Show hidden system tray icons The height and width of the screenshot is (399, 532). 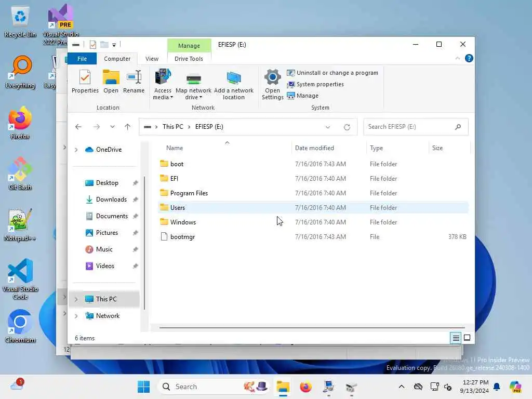click(x=402, y=387)
